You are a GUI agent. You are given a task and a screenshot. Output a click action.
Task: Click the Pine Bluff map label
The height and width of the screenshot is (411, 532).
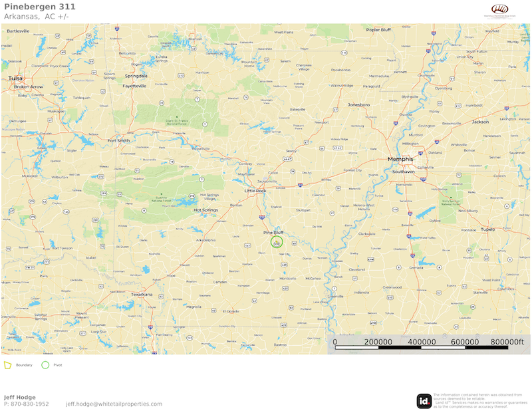coord(273,233)
